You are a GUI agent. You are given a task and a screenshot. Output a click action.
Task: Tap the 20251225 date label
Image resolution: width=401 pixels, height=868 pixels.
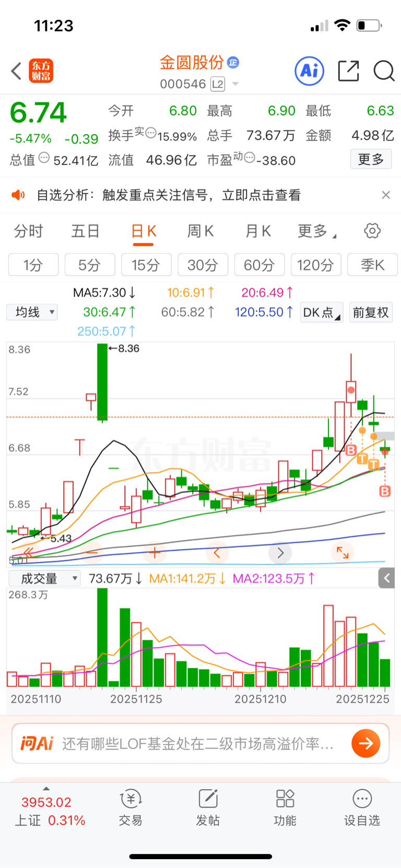coord(362,699)
